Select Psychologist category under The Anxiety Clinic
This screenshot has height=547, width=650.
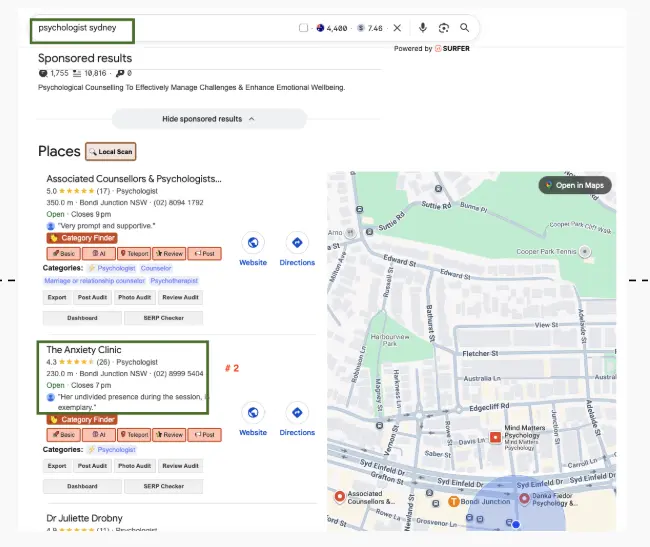(112, 450)
